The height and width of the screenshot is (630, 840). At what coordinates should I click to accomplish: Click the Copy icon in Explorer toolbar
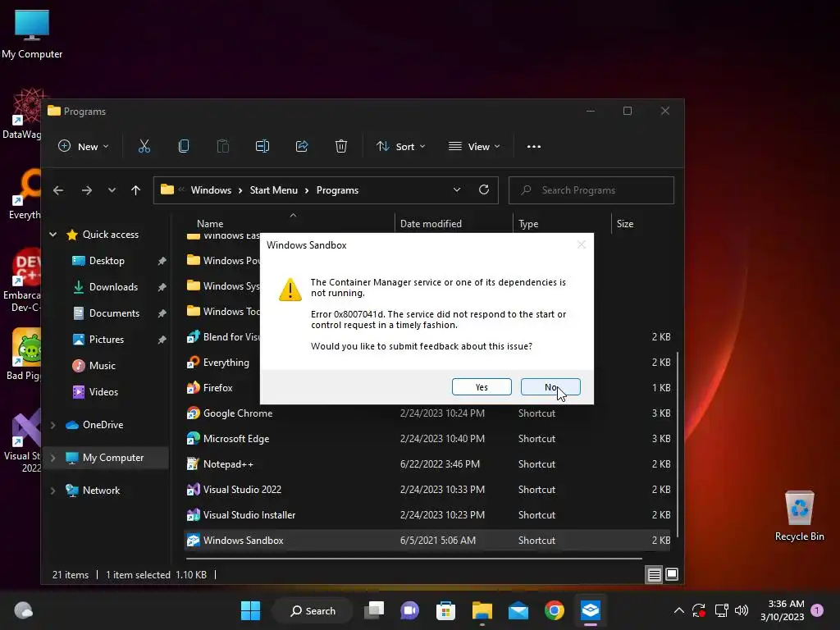click(184, 146)
